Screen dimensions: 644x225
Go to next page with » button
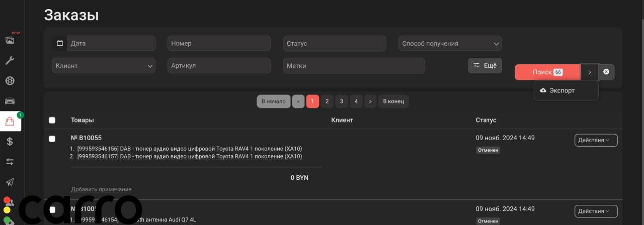pos(371,101)
